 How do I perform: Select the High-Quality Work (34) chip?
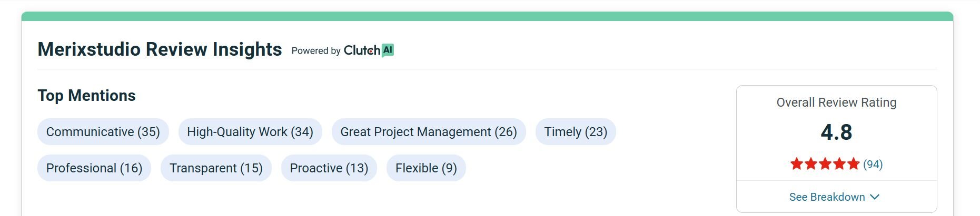(x=250, y=132)
